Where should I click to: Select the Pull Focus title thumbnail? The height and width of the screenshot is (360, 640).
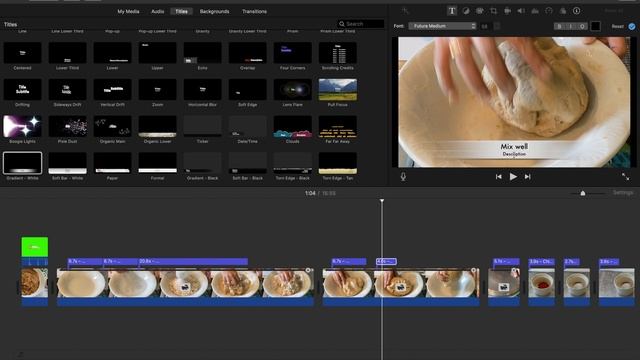(x=338, y=89)
